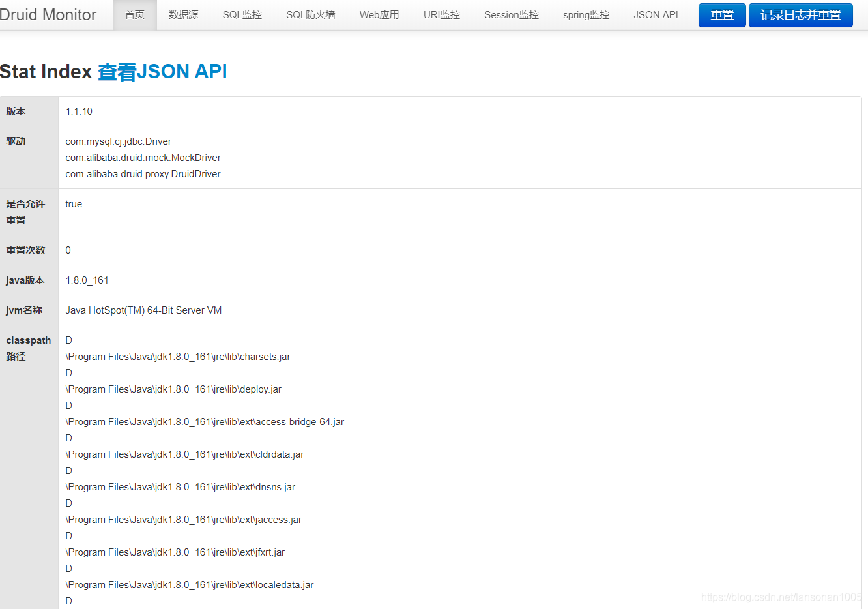Go to JSON API nav item
The height and width of the screenshot is (609, 868).
(x=656, y=14)
